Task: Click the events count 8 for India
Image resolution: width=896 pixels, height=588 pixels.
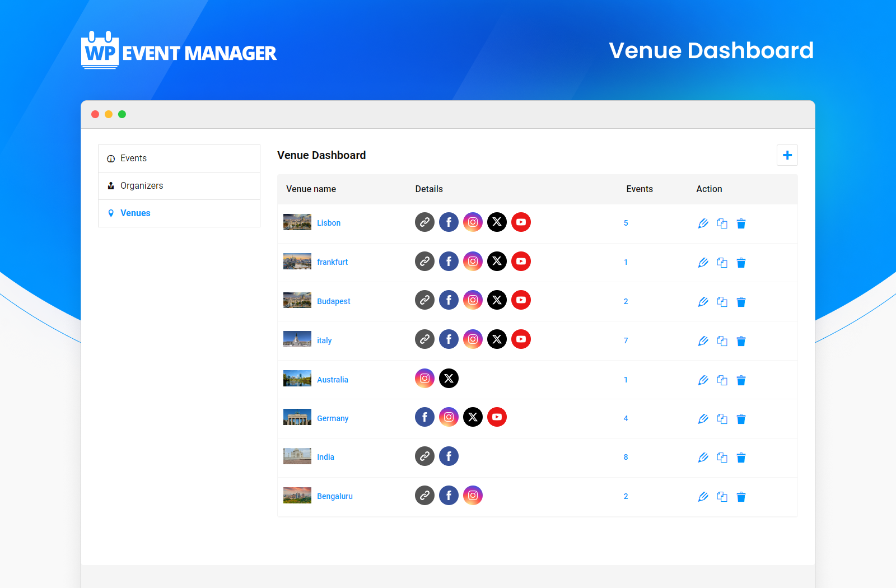Action: pos(626,457)
